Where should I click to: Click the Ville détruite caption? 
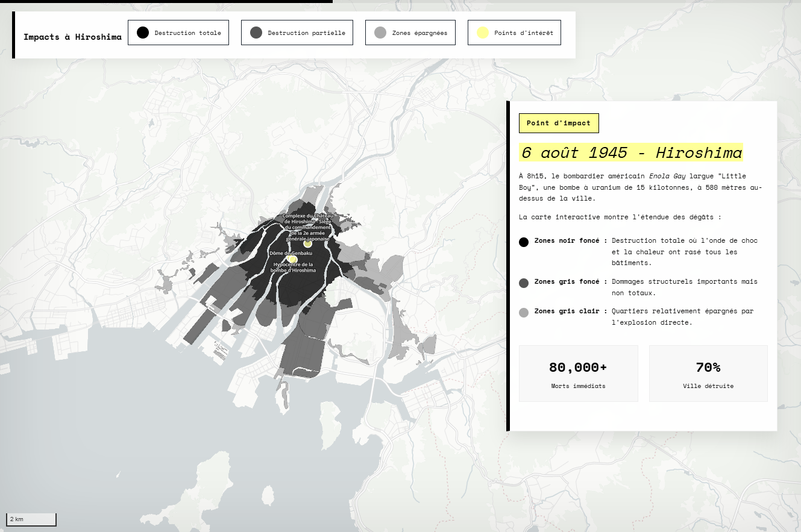tap(708, 386)
